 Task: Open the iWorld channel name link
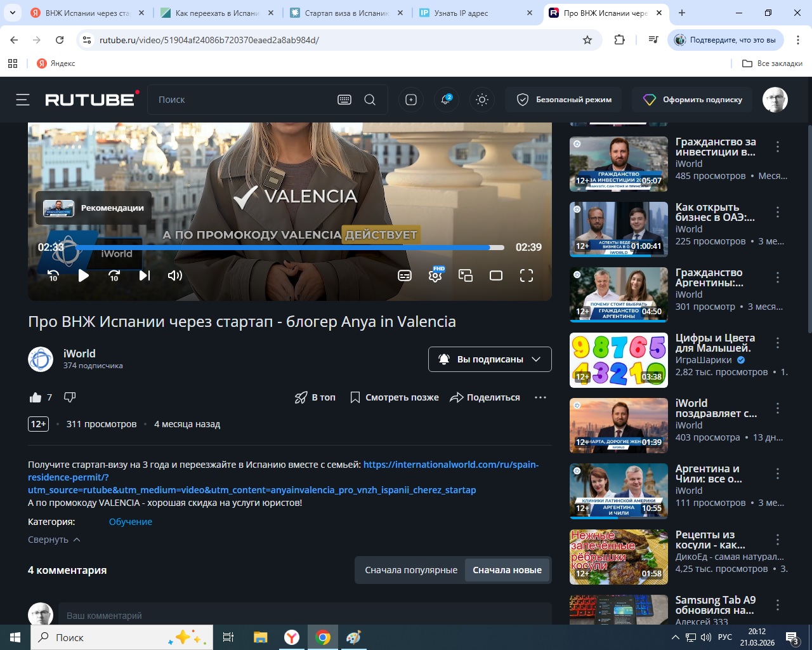[x=79, y=354]
